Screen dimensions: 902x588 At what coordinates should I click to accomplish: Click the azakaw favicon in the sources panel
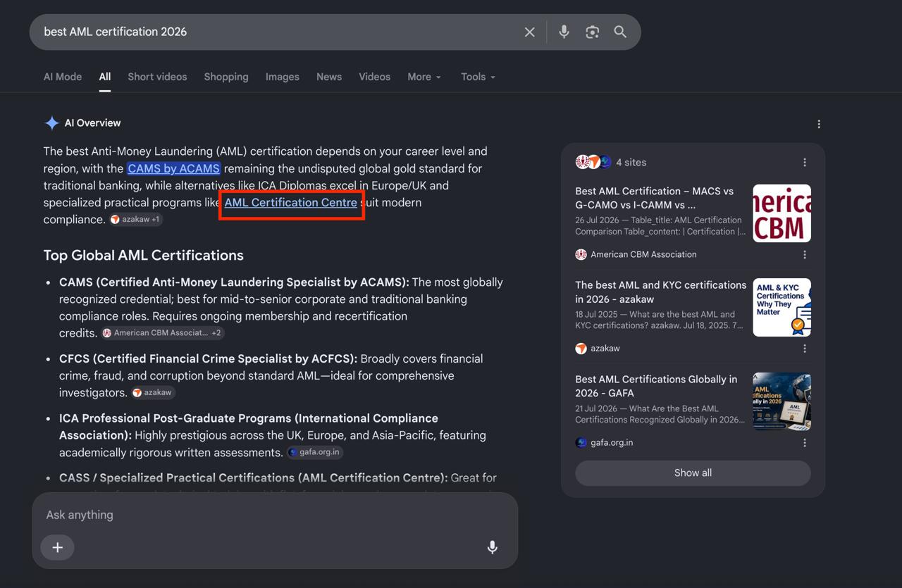point(581,348)
